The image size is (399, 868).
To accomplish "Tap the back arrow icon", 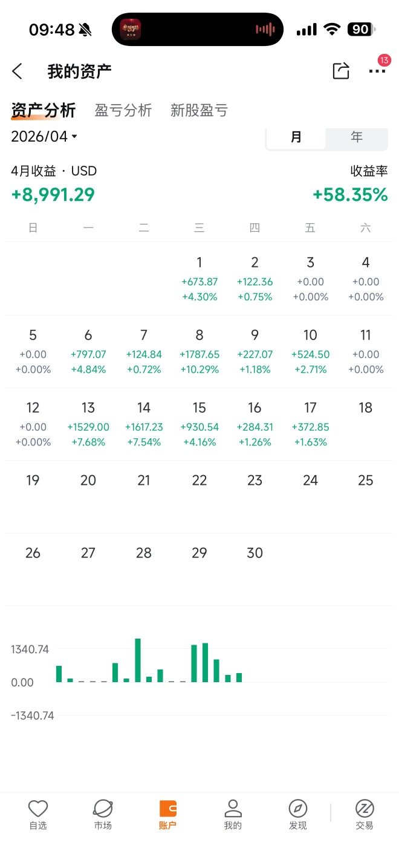I will pyautogui.click(x=17, y=71).
